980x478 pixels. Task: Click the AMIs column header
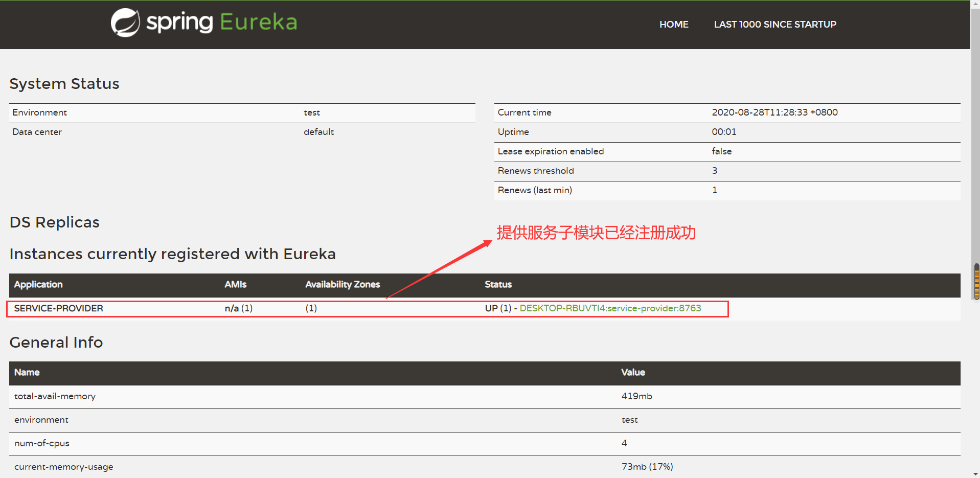tap(235, 285)
